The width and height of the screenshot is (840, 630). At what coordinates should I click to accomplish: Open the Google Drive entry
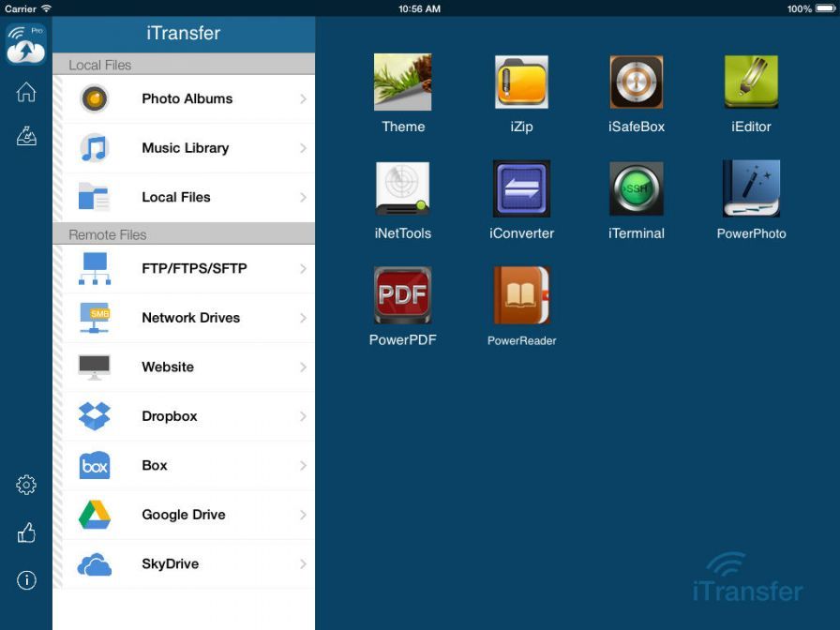pos(183,515)
